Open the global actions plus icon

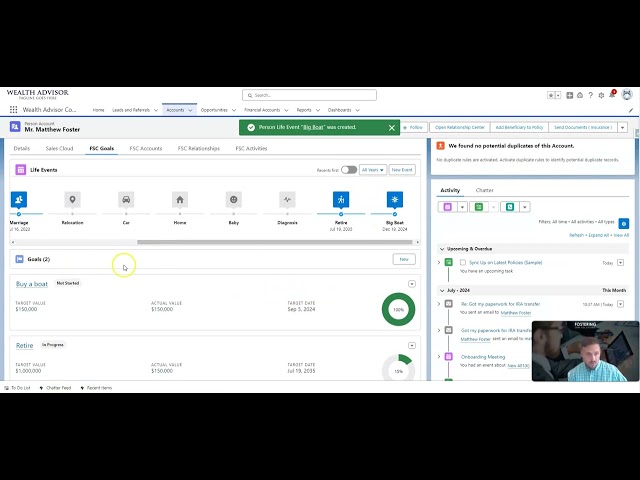(x=569, y=95)
